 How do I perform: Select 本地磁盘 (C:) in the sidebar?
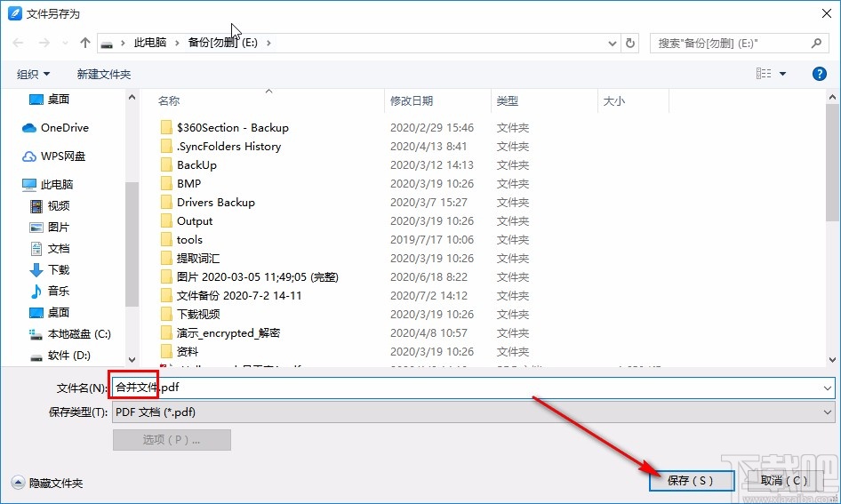pyautogui.click(x=69, y=334)
